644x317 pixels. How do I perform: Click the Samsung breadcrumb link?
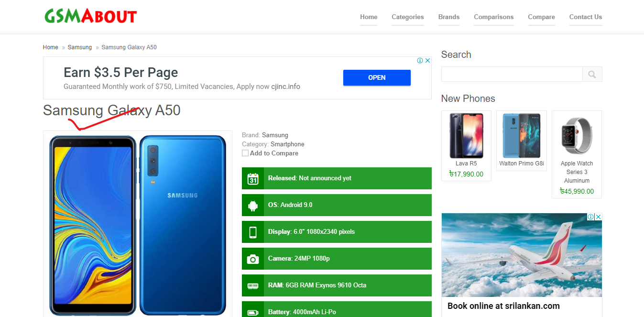click(x=80, y=47)
